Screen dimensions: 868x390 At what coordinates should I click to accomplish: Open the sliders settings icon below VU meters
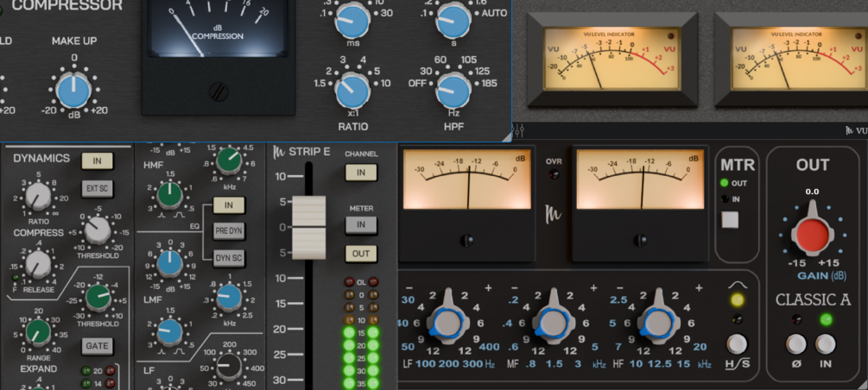[x=519, y=130]
